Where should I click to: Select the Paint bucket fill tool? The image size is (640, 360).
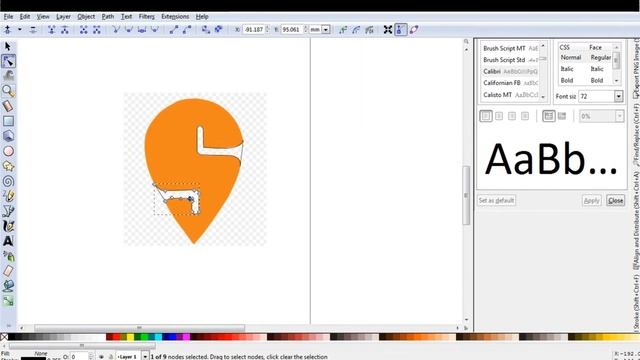[x=8, y=286]
